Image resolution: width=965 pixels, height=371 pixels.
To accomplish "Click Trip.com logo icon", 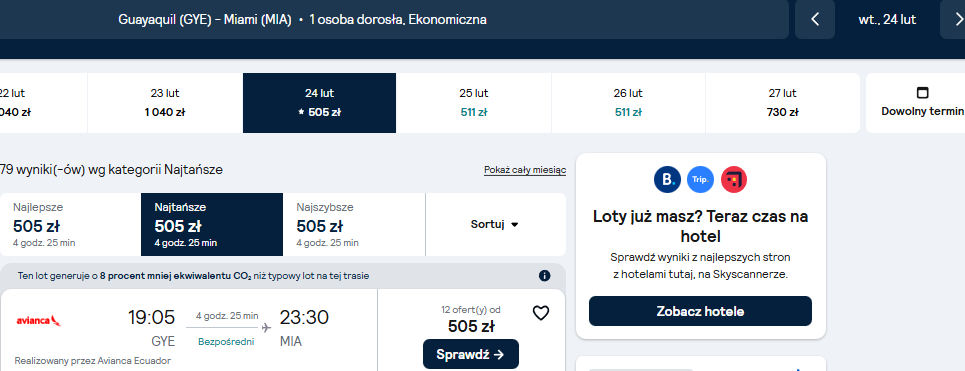I will pyautogui.click(x=700, y=180).
